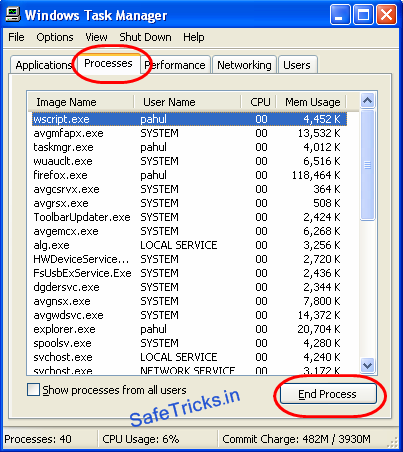Sort by the CPU column header
The image size is (403, 452).
click(x=258, y=102)
